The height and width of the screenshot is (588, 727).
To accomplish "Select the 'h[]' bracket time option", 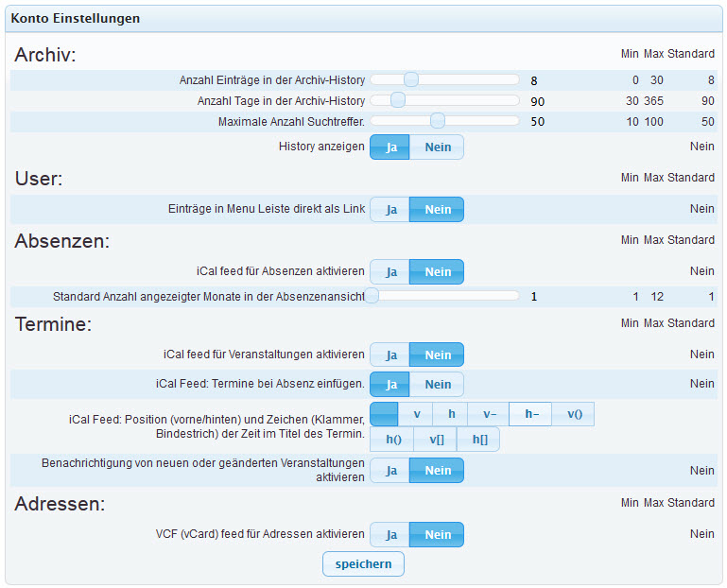I will pos(479,440).
